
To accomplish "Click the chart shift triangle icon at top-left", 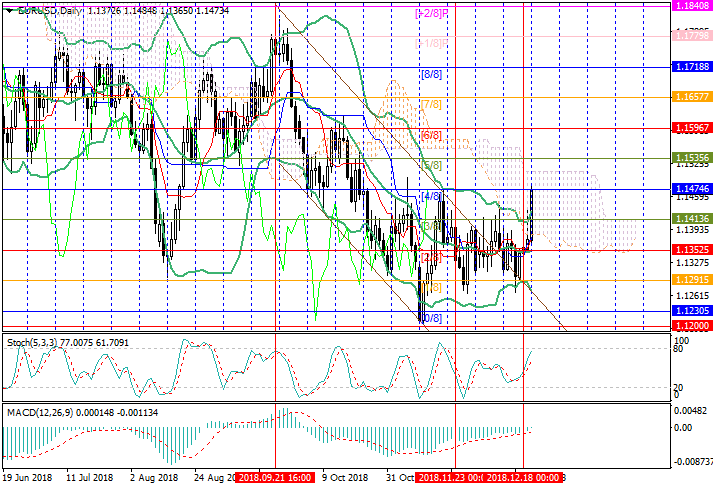I will [5, 10].
